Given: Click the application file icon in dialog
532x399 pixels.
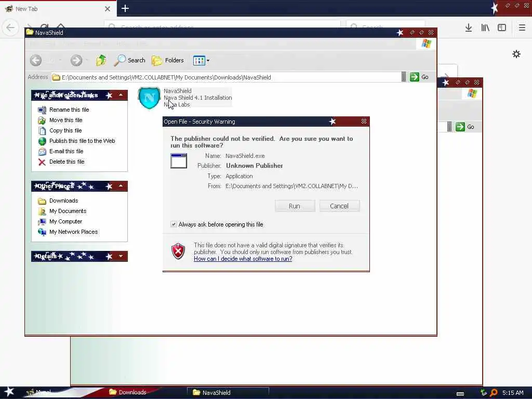Looking at the screenshot, I should pos(179,161).
